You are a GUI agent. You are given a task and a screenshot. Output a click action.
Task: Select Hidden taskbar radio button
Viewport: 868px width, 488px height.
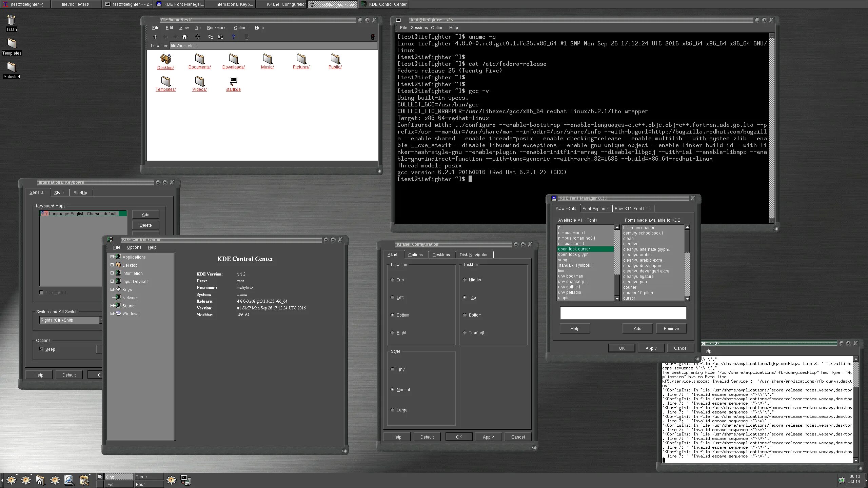point(465,280)
